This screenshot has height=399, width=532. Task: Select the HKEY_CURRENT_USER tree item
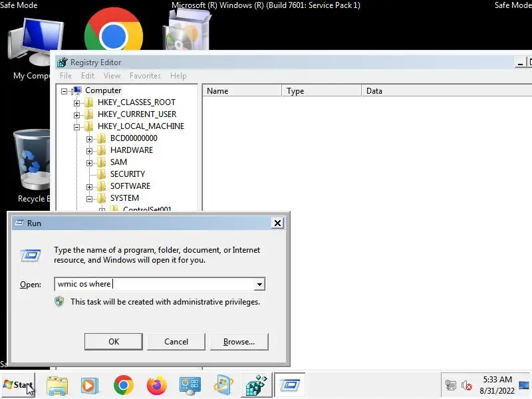click(x=137, y=114)
